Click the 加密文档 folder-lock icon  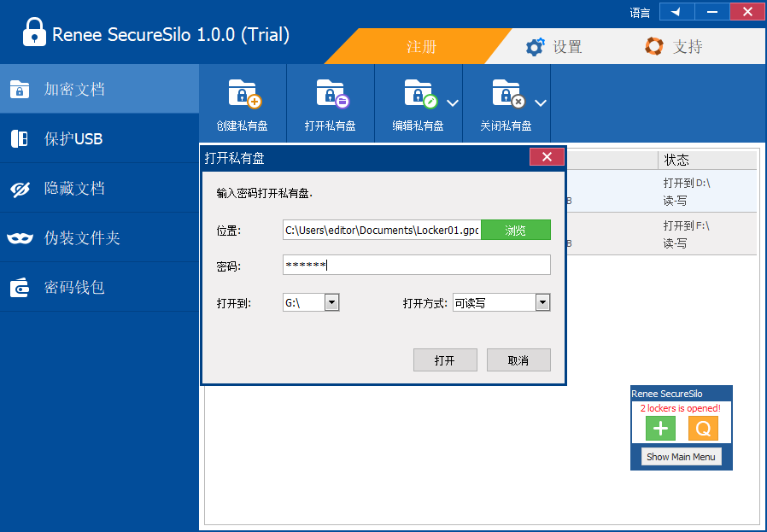(20, 90)
